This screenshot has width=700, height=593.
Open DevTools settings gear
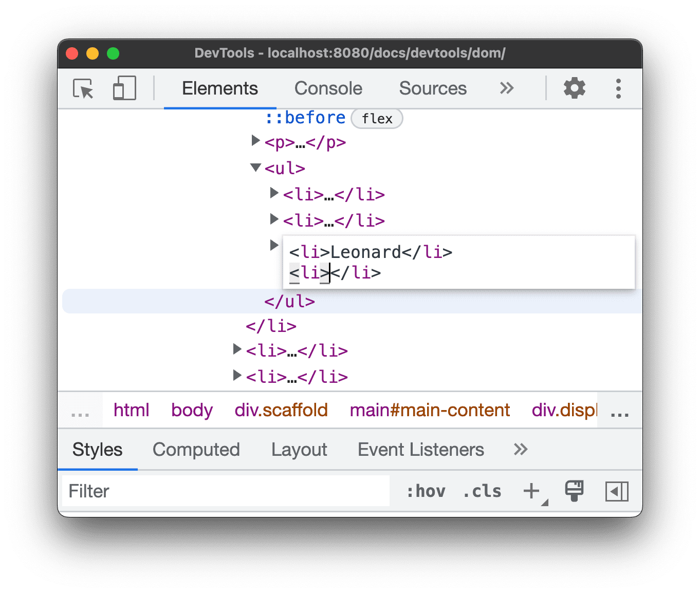tap(574, 88)
